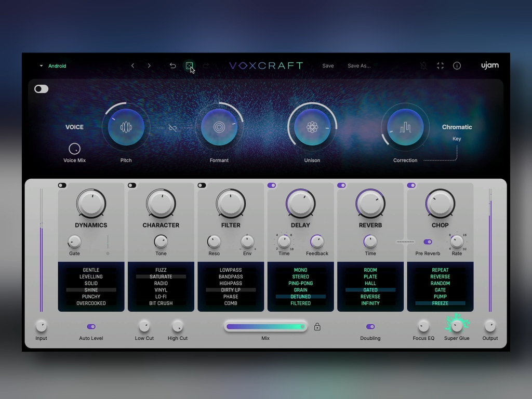Click the ujam logo
The height and width of the screenshot is (399, 532).
[x=490, y=65]
